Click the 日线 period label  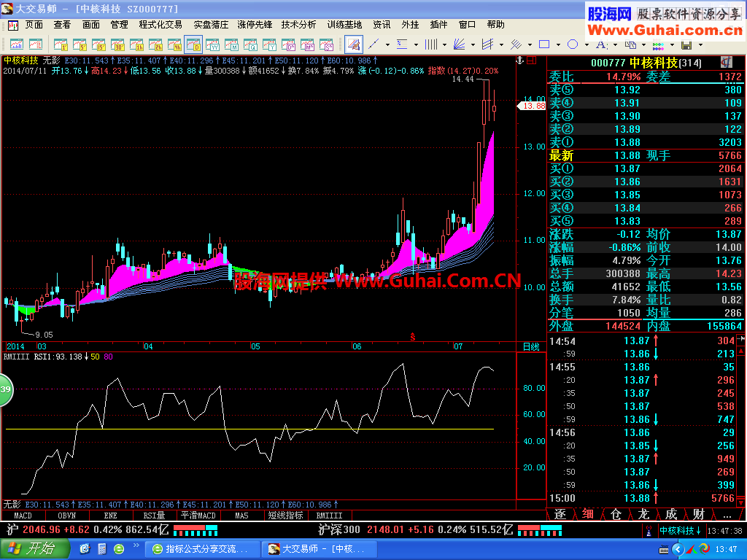pos(531,346)
